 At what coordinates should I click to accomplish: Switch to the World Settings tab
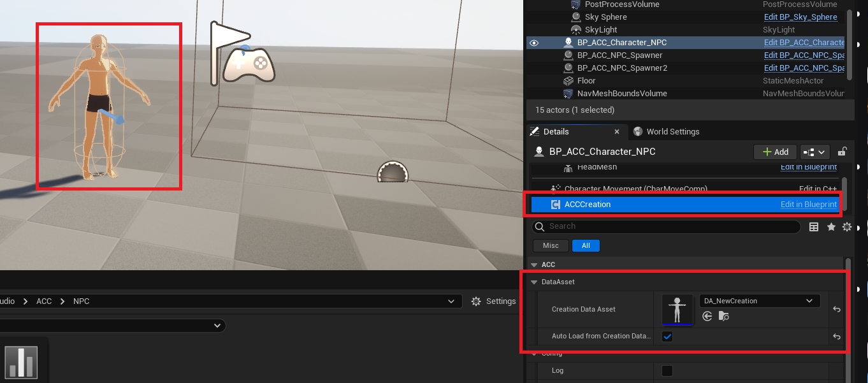pos(672,131)
